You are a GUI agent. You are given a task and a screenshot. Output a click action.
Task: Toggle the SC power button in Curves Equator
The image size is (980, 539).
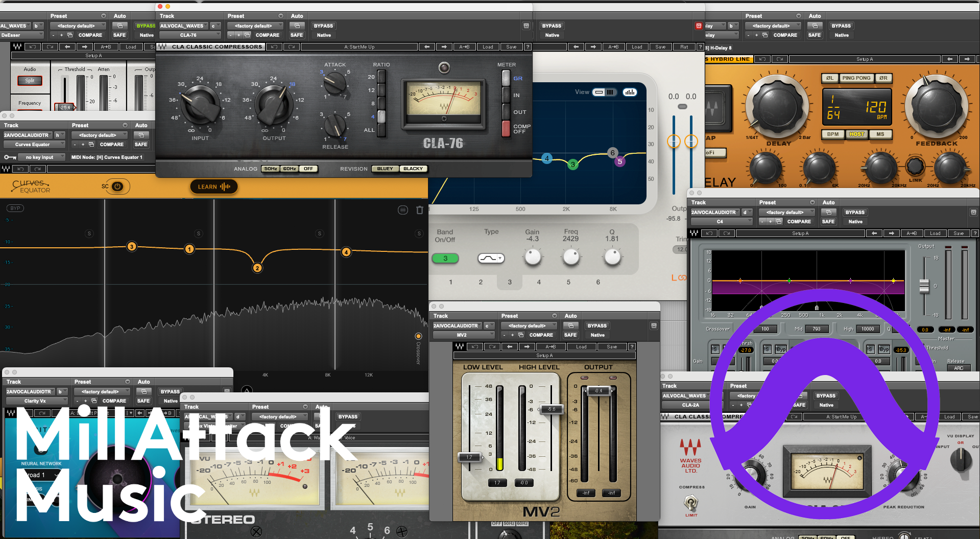tap(117, 186)
